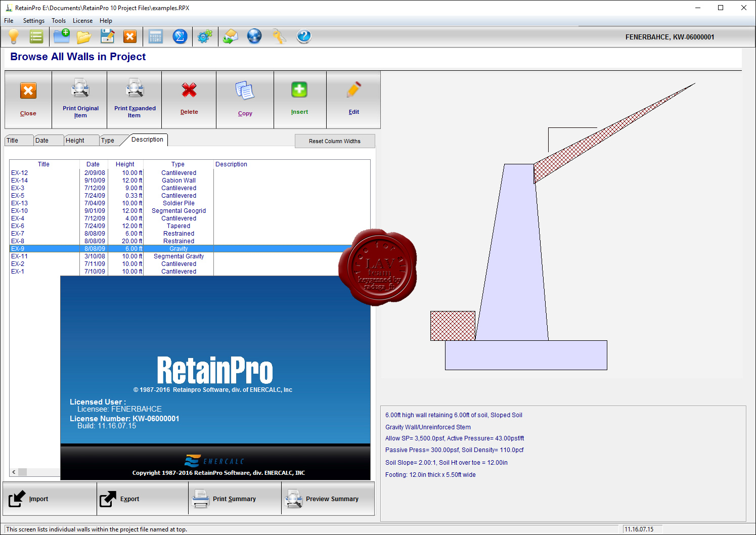The width and height of the screenshot is (756, 535).
Task: Select wall row EX-2
Action: (190, 264)
